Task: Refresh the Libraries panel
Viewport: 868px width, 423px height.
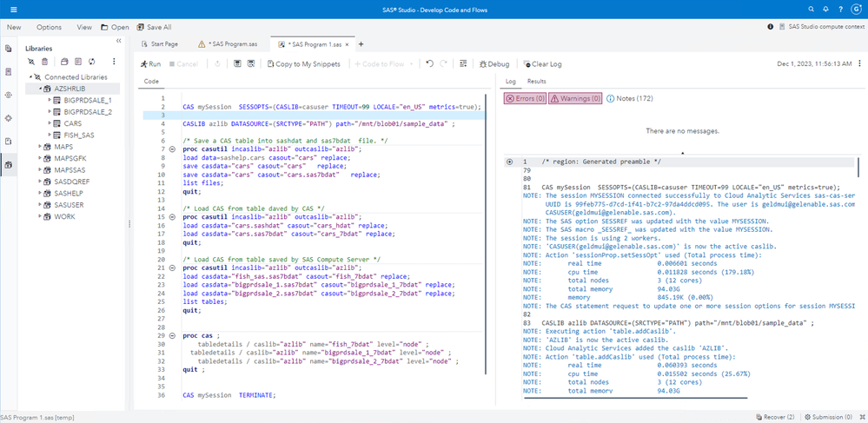Action: tap(92, 62)
